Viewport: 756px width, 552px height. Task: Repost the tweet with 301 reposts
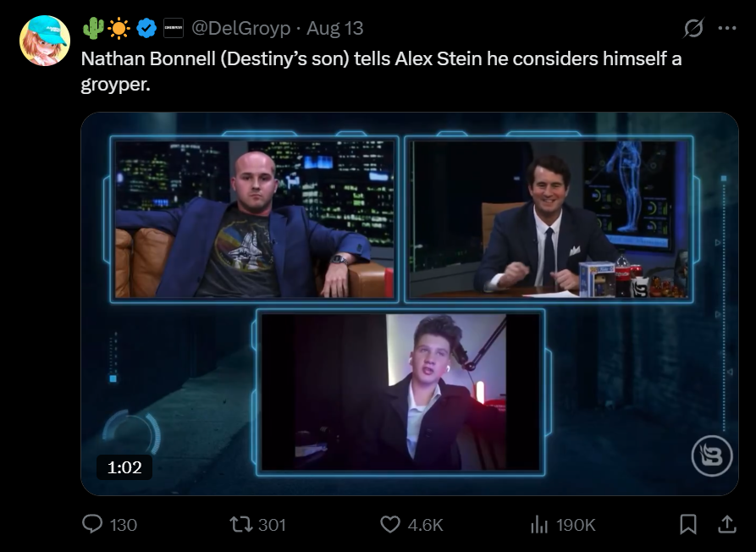[257, 525]
